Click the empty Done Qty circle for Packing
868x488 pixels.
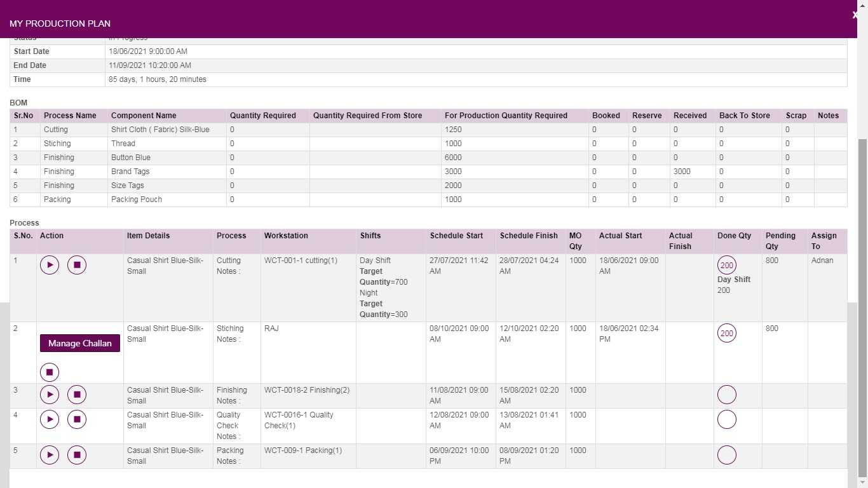tap(726, 455)
